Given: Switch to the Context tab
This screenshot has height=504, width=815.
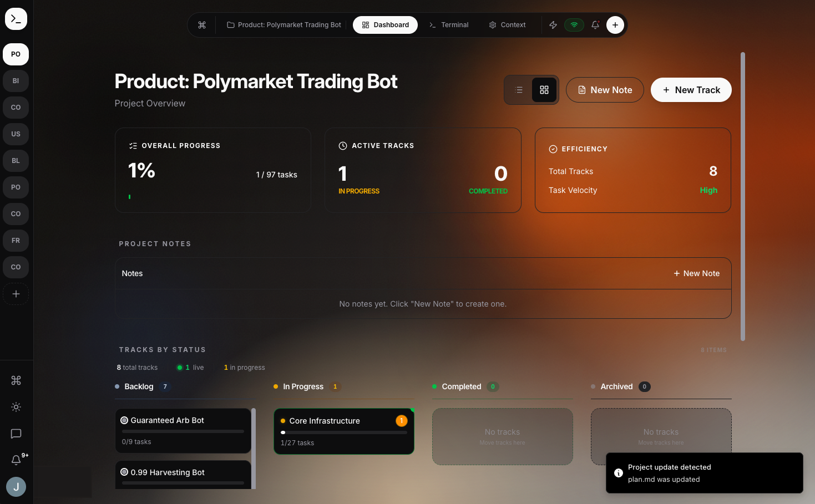Looking at the screenshot, I should coord(507,24).
